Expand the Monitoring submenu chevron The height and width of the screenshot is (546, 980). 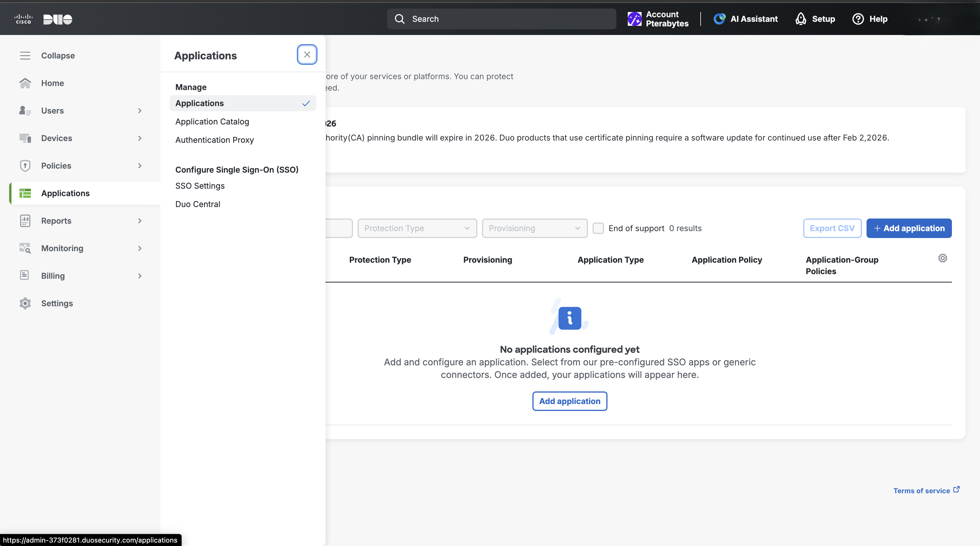140,248
